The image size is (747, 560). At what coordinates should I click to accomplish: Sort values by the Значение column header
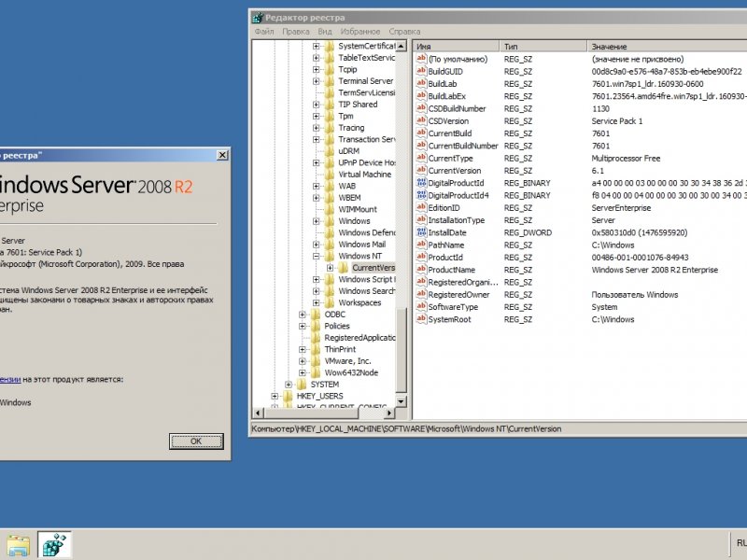coord(667,46)
